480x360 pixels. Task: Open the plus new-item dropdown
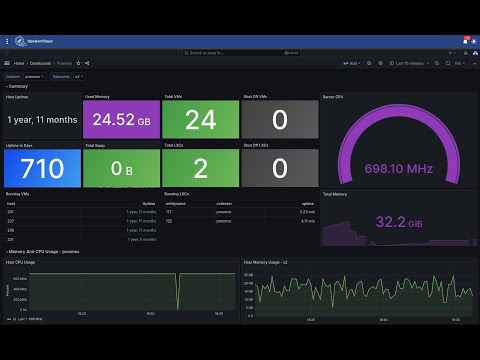pyautogui.click(x=452, y=53)
